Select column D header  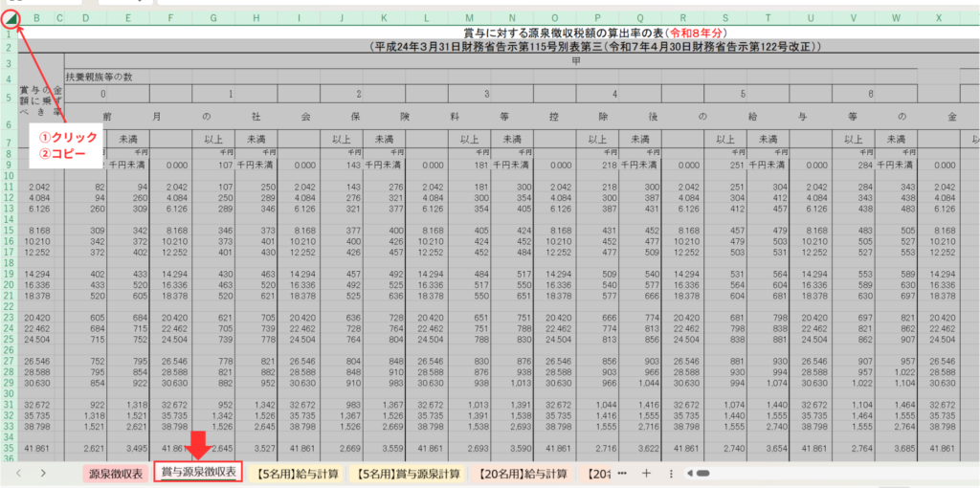pyautogui.click(x=86, y=16)
